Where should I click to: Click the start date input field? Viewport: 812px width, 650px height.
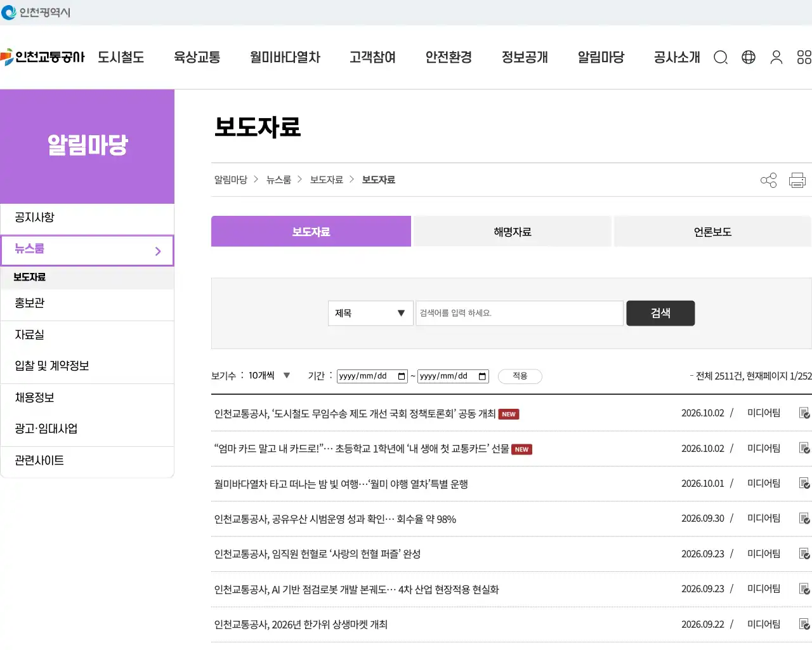372,376
